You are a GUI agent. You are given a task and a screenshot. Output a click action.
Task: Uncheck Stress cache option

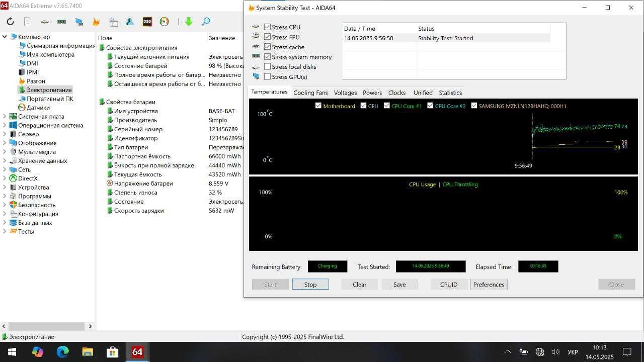click(267, 47)
